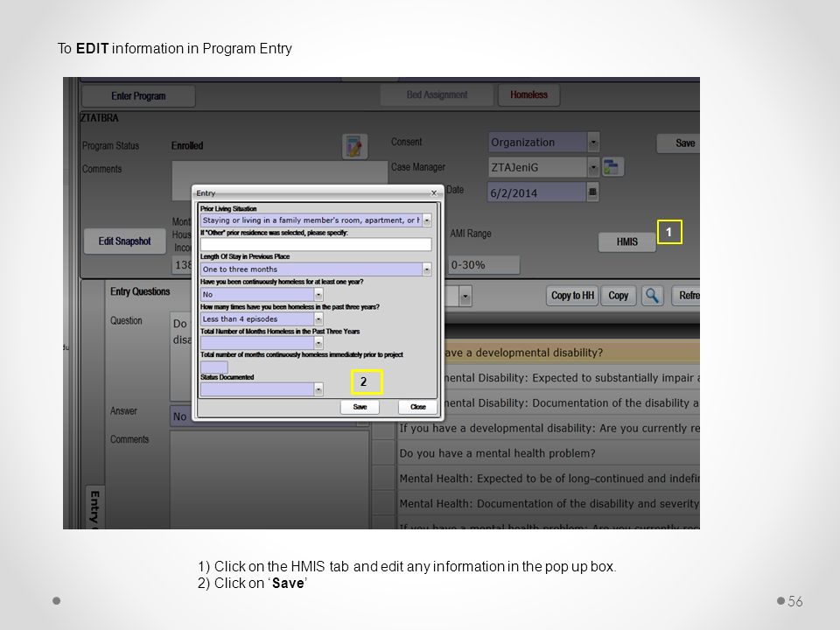Click the case manager assignment icon
Screen dimensions: 840x630
(612, 166)
